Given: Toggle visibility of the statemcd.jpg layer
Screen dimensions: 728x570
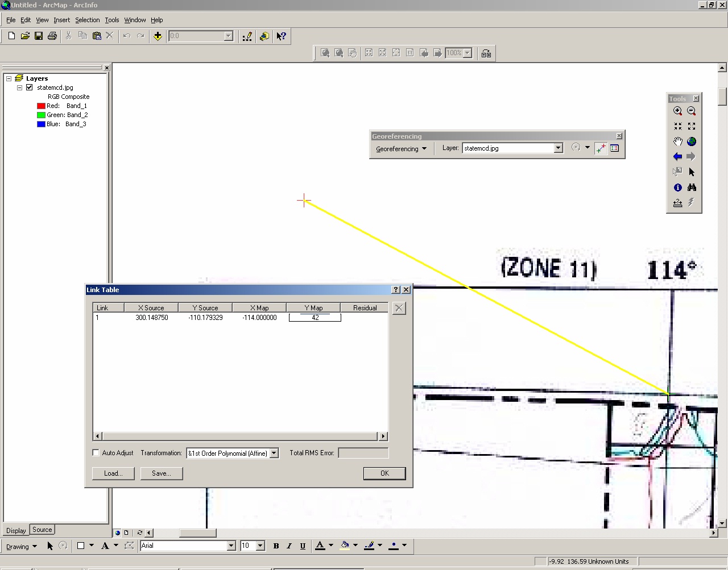Looking at the screenshot, I should point(29,87).
